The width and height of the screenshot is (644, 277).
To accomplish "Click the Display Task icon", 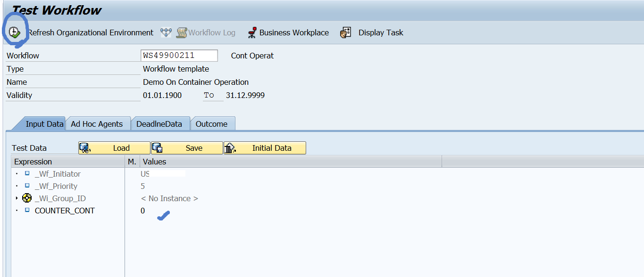I will point(346,33).
